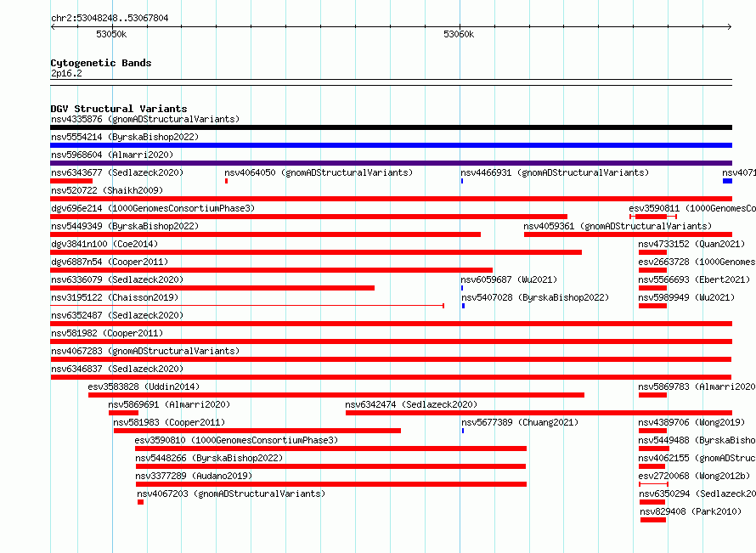Click nsv5869783 Almarri2020 label

tap(697, 387)
